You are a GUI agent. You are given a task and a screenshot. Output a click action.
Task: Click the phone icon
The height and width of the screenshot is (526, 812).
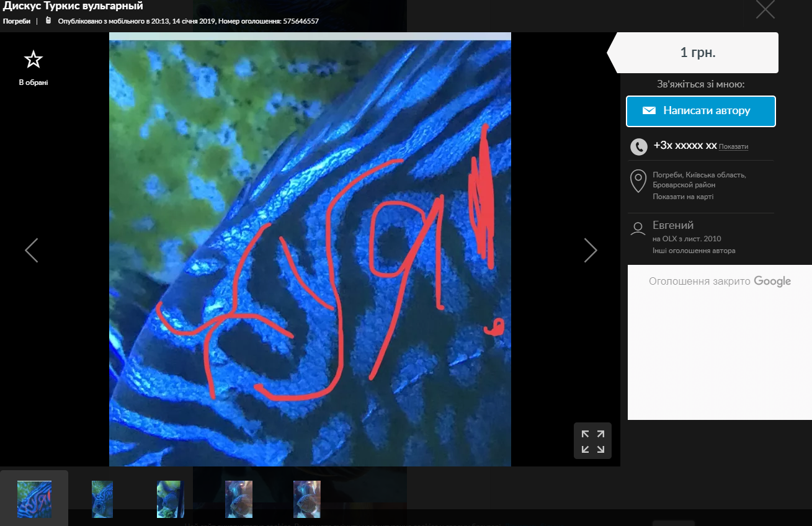(x=638, y=146)
